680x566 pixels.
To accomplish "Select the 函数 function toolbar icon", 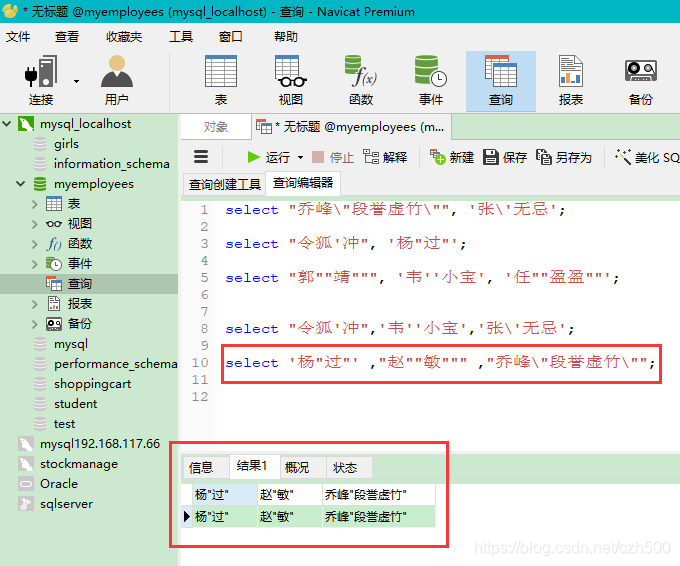I will pyautogui.click(x=361, y=81).
